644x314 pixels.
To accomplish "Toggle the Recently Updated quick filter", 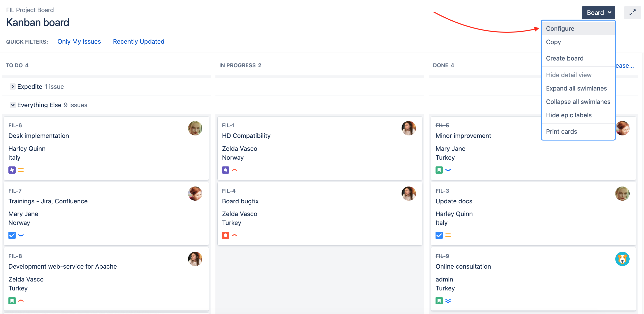I will pos(139,41).
